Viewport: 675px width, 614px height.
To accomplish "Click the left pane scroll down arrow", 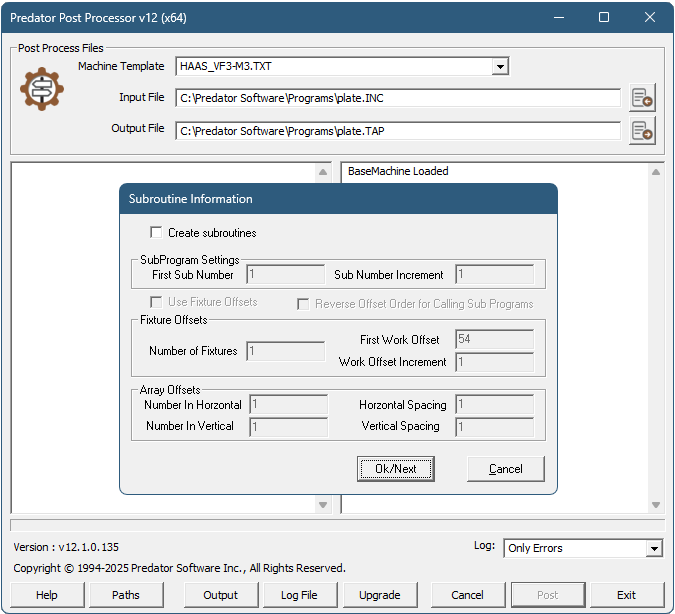I will (323, 505).
